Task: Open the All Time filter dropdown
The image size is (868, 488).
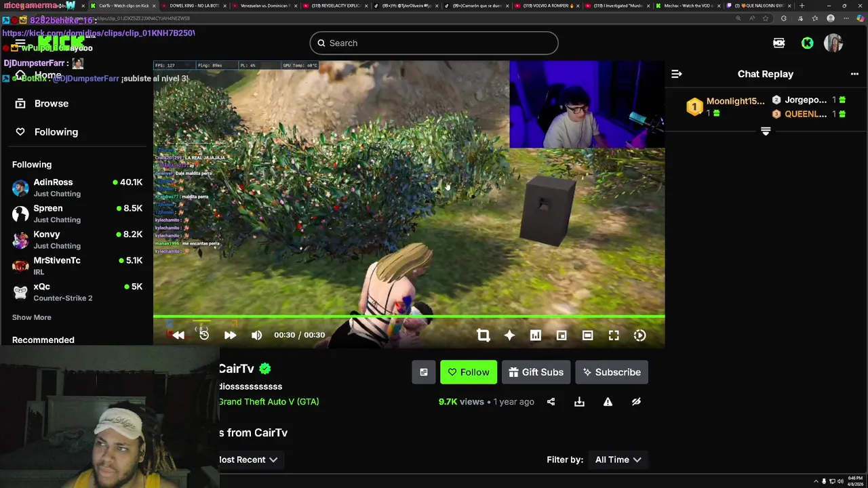Action: [618, 460]
